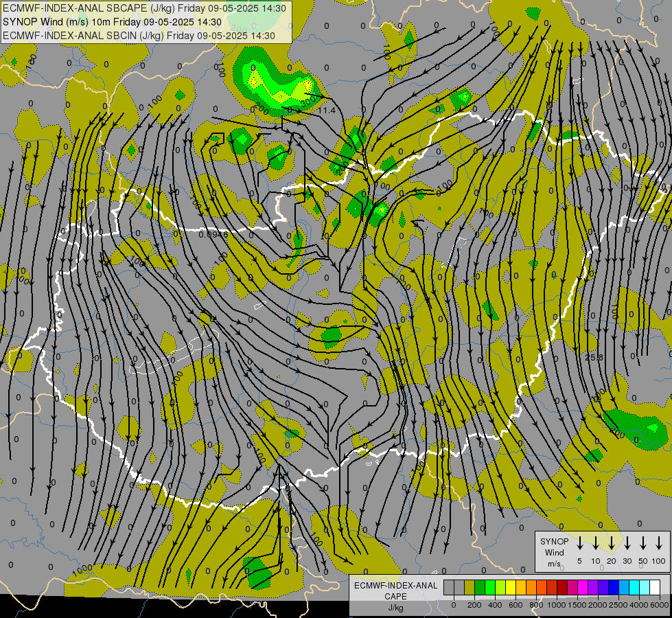The height and width of the screenshot is (618, 672).
Task: Select the bright magenta CAPE legend swatch
Action: 583,587
